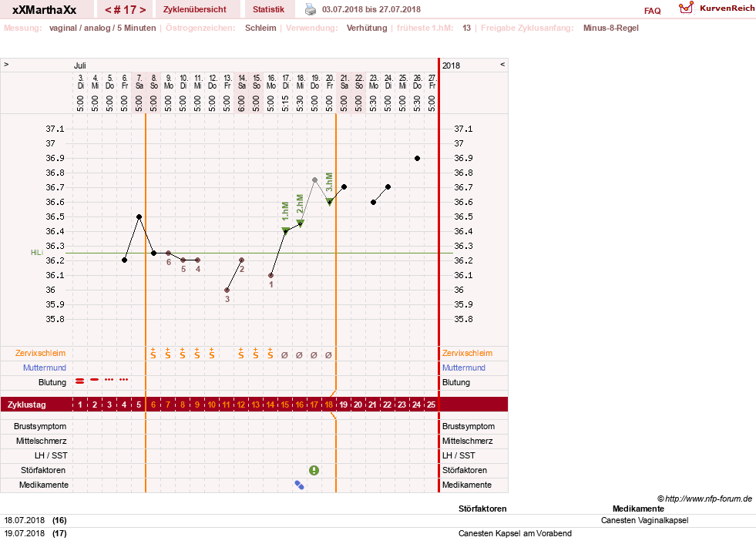Click the left Blutung row label
Image resolution: width=756 pixels, height=554 pixels.
coord(52,382)
